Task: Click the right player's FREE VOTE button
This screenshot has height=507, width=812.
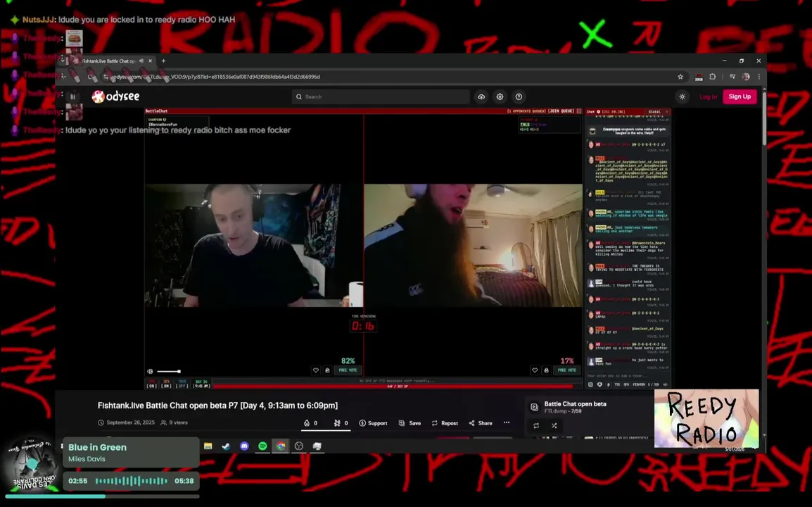Action: point(566,370)
